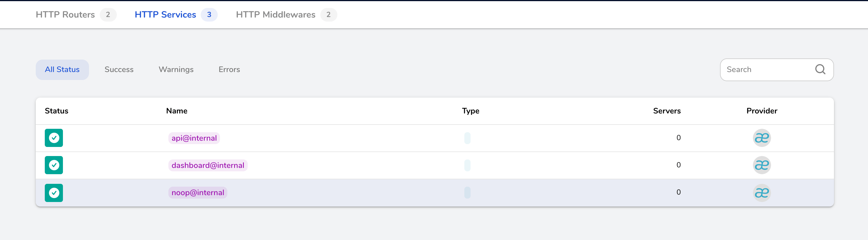The image size is (868, 240).
Task: Click provider icon in api@internal row
Action: tap(761, 138)
